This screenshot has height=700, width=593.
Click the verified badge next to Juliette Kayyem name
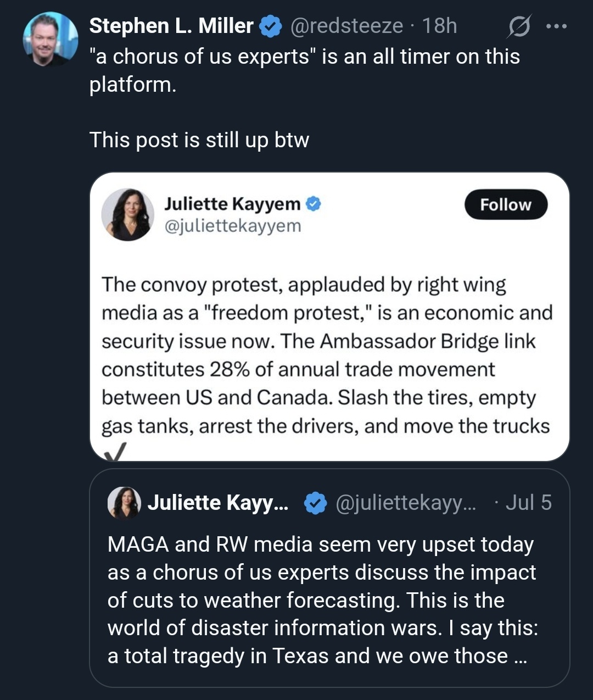pyautogui.click(x=313, y=204)
